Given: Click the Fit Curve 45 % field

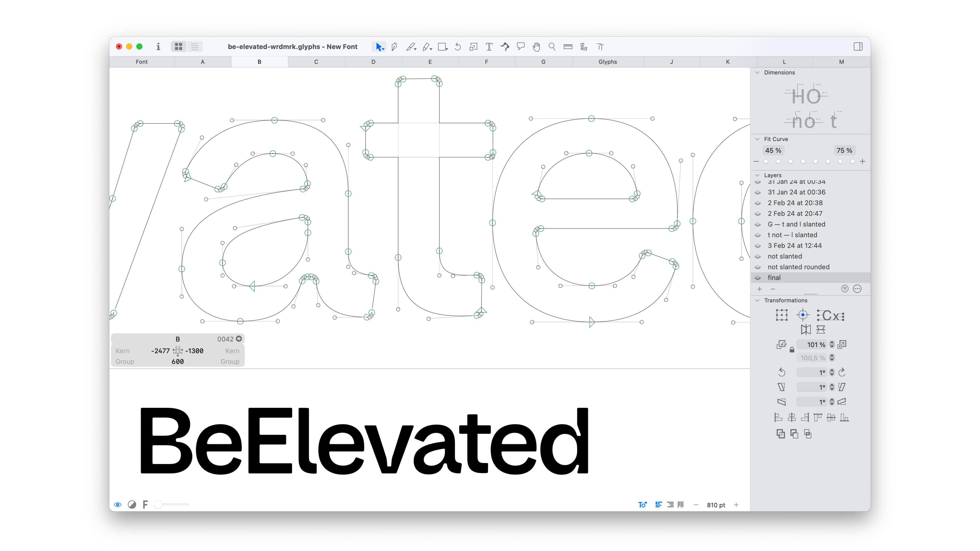Looking at the screenshot, I should [x=773, y=151].
